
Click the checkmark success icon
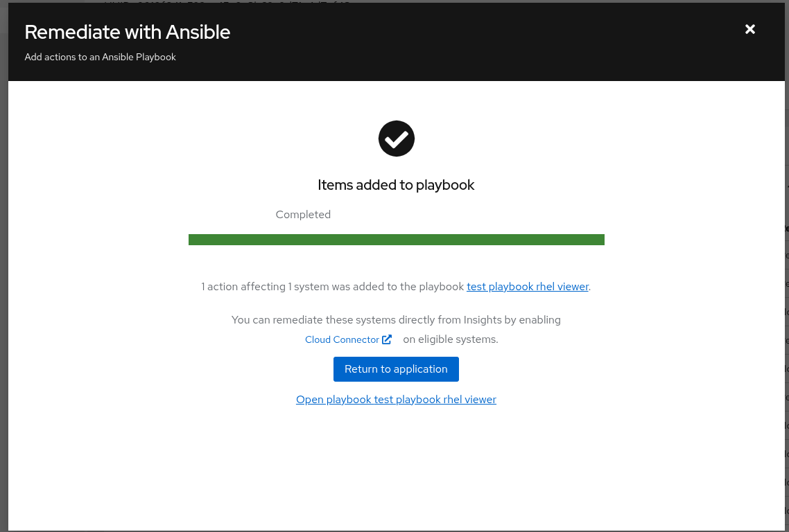pyautogui.click(x=397, y=139)
